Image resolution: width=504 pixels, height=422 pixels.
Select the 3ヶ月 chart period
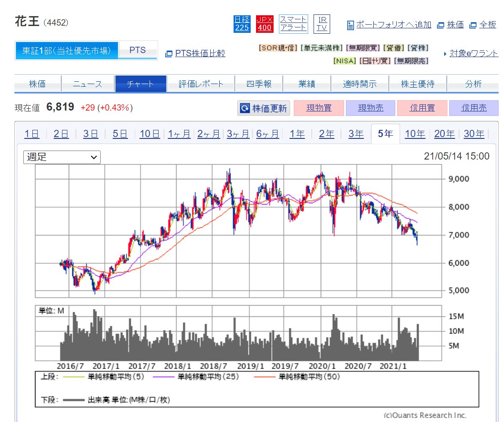[x=238, y=134]
